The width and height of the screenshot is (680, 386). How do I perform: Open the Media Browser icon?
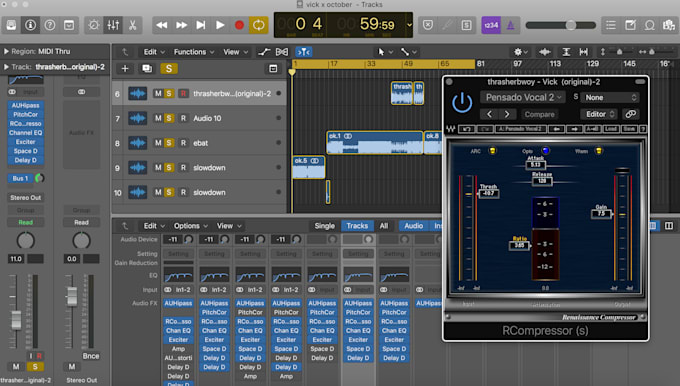click(x=669, y=25)
